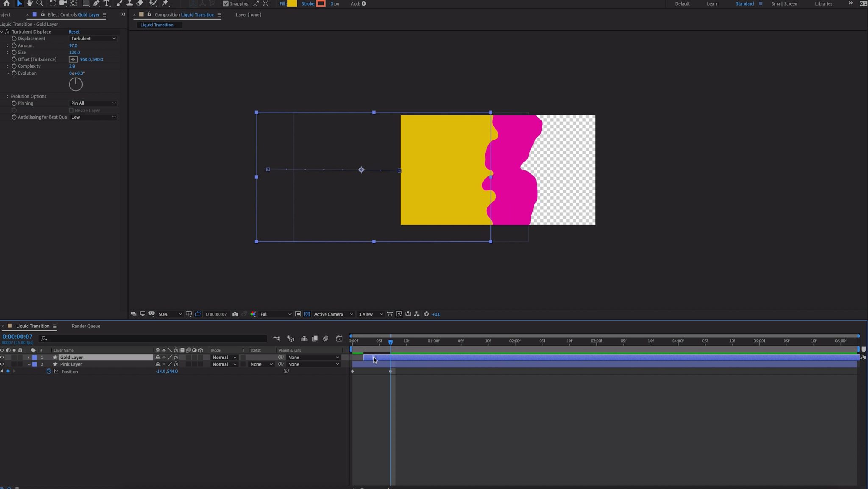This screenshot has height=489, width=868.
Task: Select the Type tool
Action: (x=106, y=3)
